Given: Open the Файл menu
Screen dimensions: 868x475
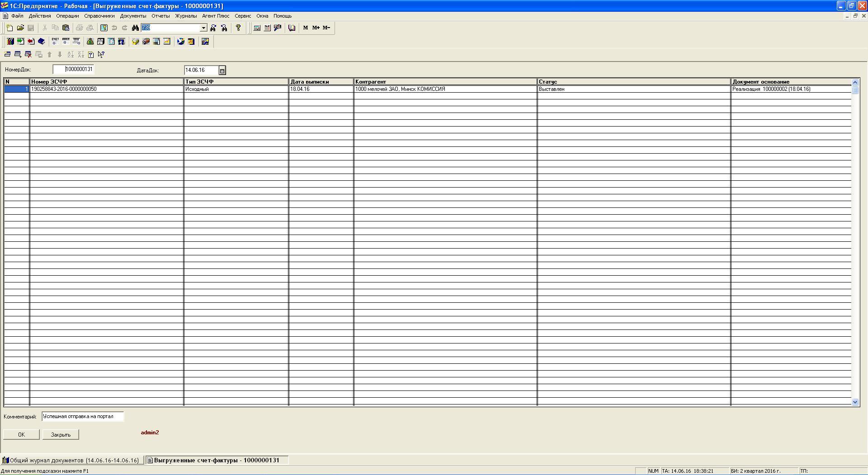Looking at the screenshot, I should pos(17,16).
